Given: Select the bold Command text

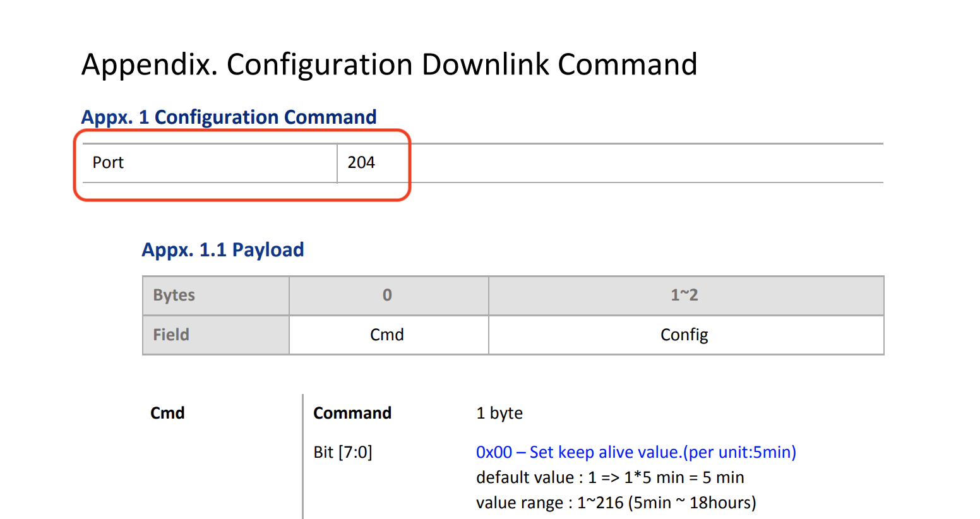Looking at the screenshot, I should 352,413.
